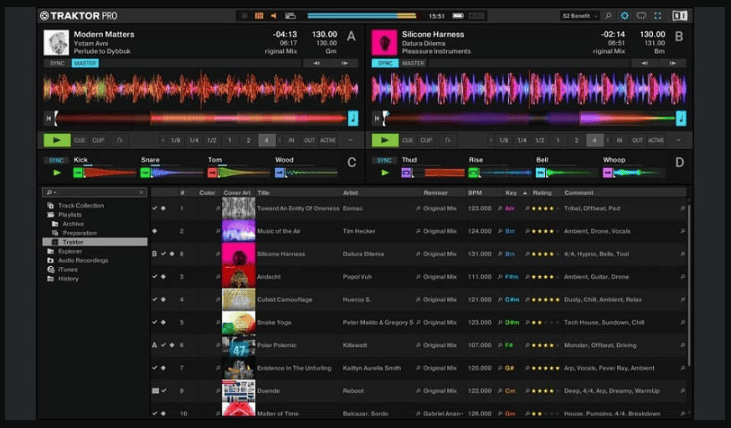The width and height of the screenshot is (731, 428).
Task: Open the Preferences gear icon
Action: (x=624, y=16)
